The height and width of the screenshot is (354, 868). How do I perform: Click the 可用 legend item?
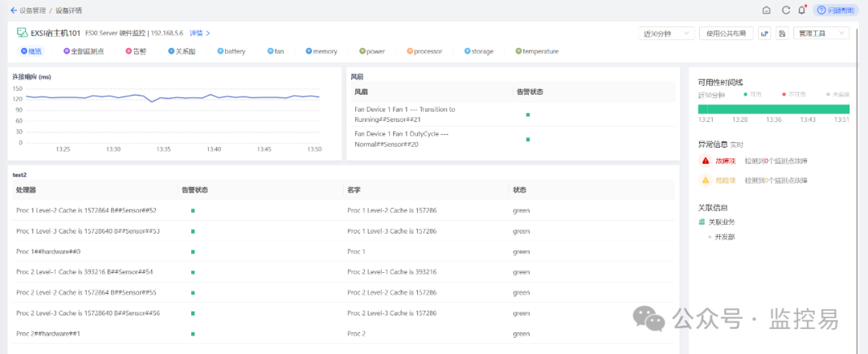coord(753,95)
